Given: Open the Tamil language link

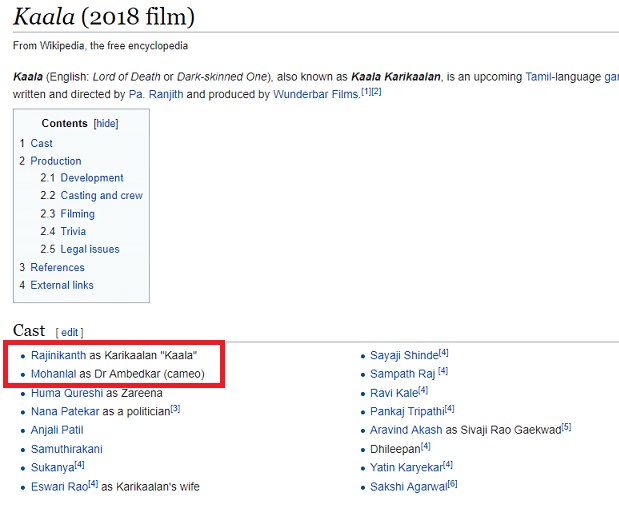Looking at the screenshot, I should tap(538, 77).
